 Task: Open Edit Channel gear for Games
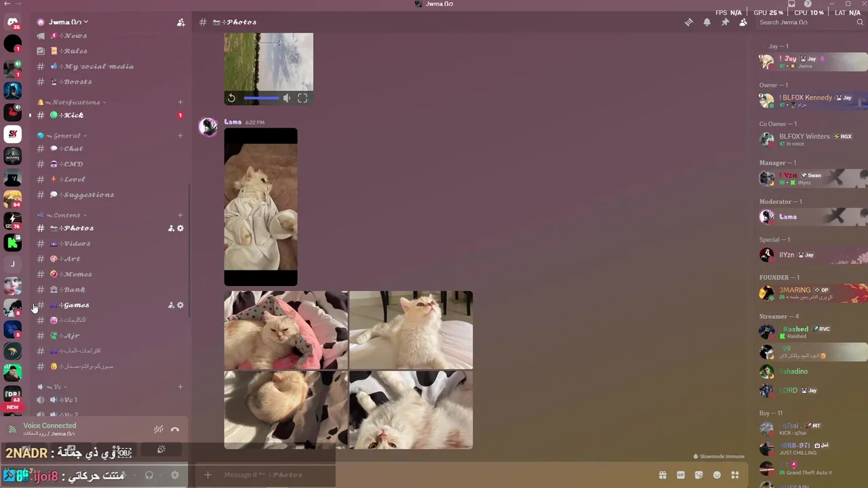click(x=180, y=306)
